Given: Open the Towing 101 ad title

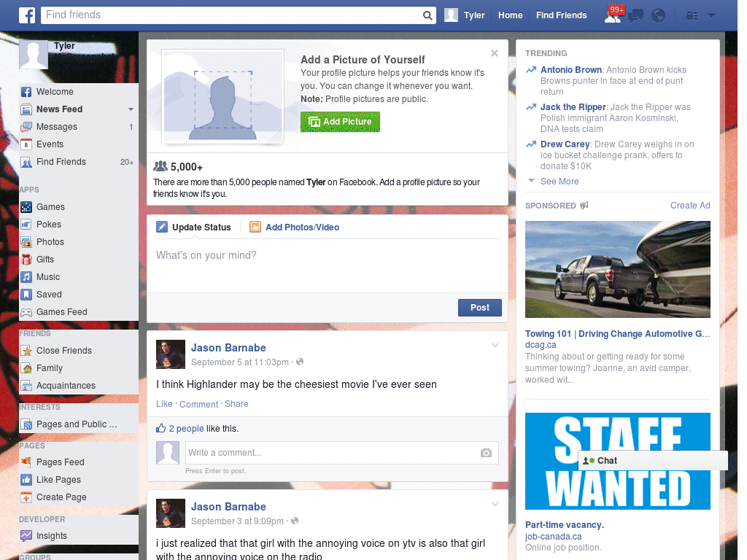Looking at the screenshot, I should [617, 334].
